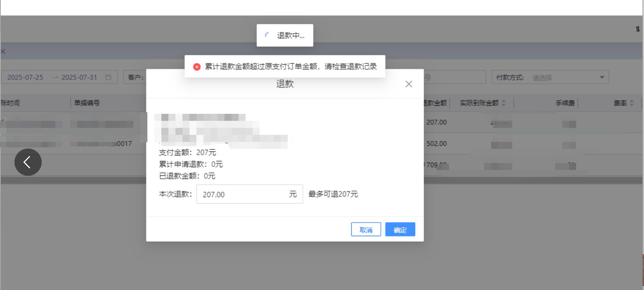Select the end date 2025-07-31
The height and width of the screenshot is (290, 644).
[79, 77]
